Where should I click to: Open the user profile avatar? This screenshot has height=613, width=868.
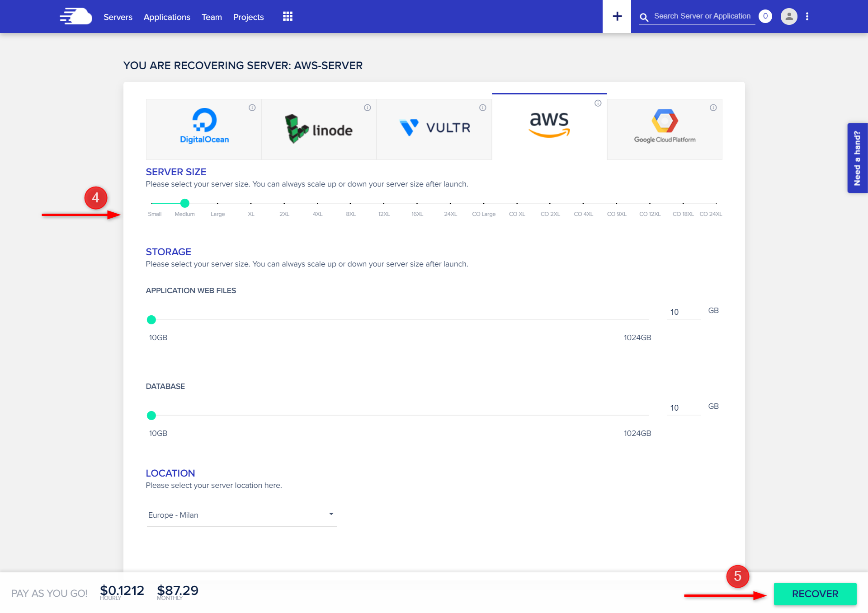[788, 17]
